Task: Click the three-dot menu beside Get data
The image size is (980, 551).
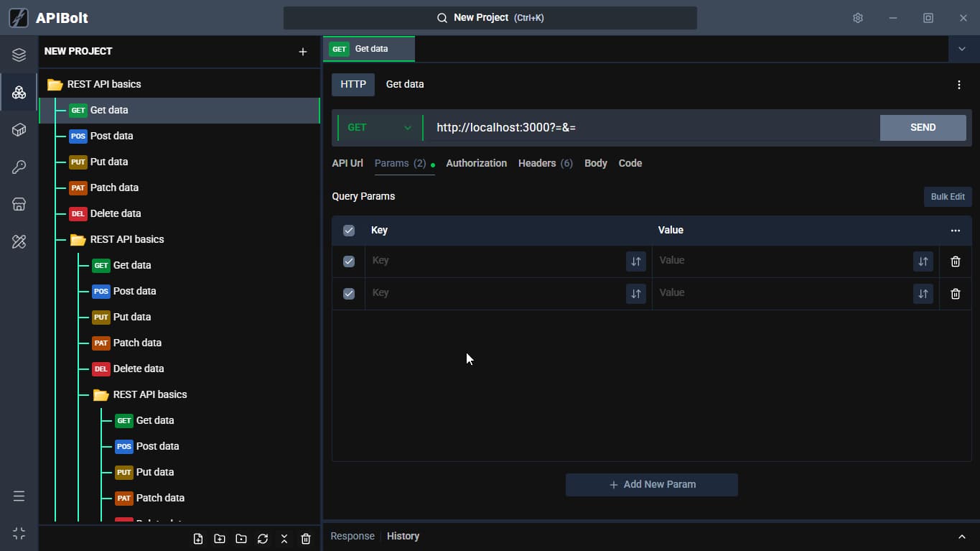Action: [959, 85]
